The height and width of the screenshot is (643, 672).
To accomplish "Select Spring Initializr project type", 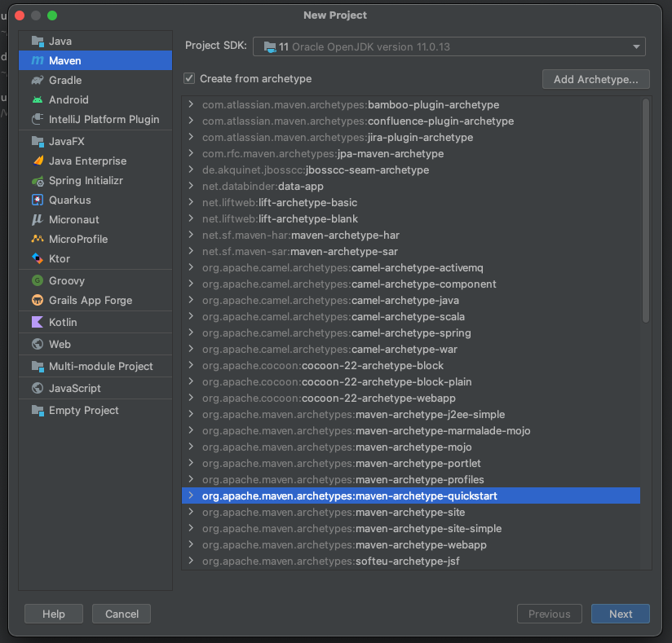I will 95,181.
